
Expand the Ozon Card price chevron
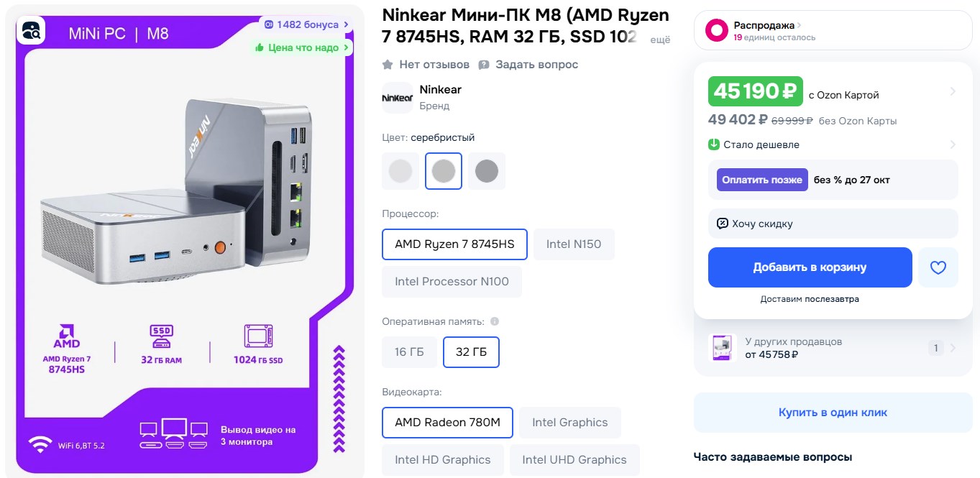pyautogui.click(x=953, y=91)
